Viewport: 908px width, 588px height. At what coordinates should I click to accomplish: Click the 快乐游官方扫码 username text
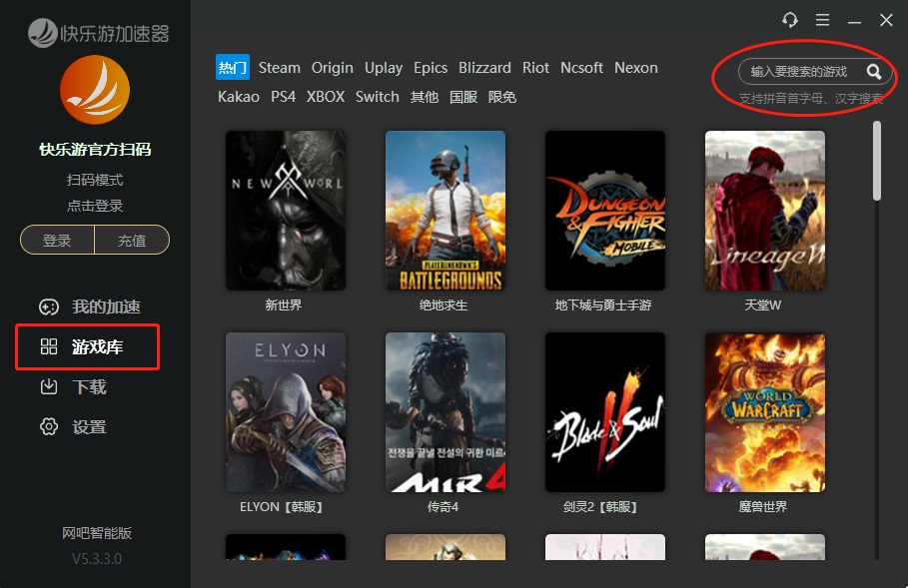point(95,150)
